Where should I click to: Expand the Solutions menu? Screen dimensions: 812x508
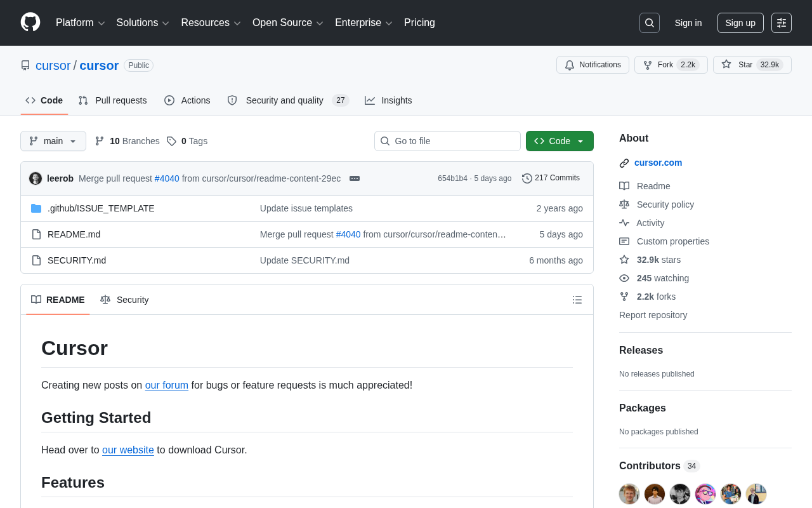(143, 23)
